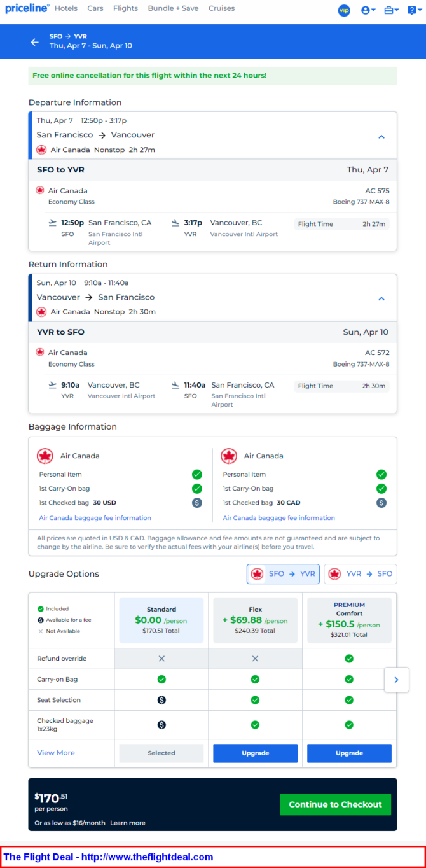Click left baggage panel Air Canada logo
426x868 pixels.
(x=45, y=456)
